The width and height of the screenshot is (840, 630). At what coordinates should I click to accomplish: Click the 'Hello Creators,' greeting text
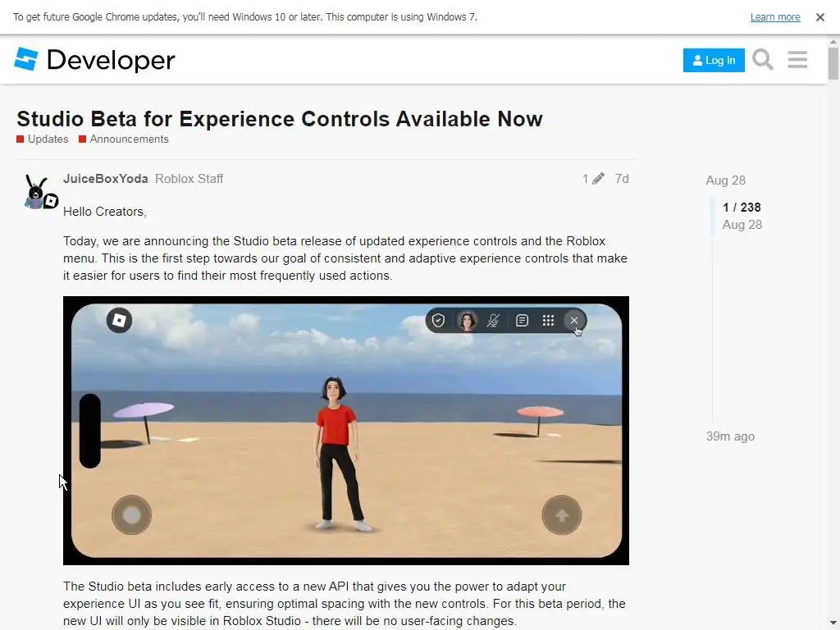pos(105,212)
